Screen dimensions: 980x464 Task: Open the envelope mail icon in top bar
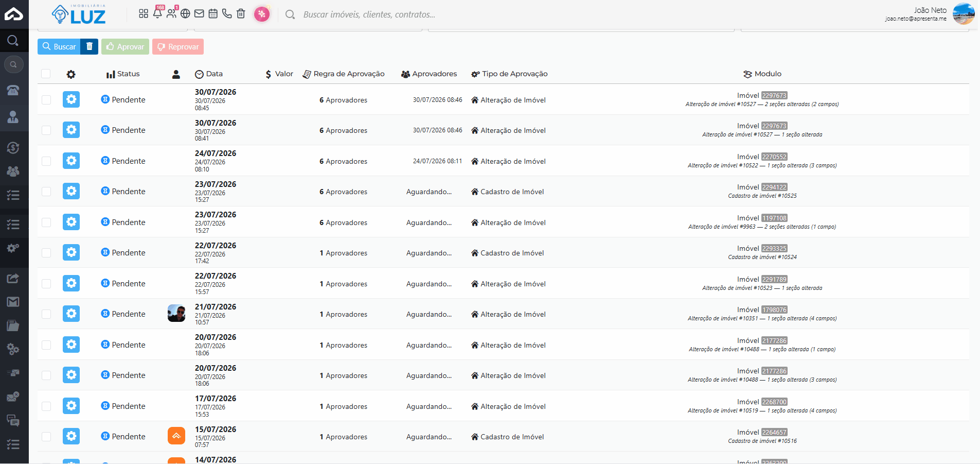click(199, 14)
